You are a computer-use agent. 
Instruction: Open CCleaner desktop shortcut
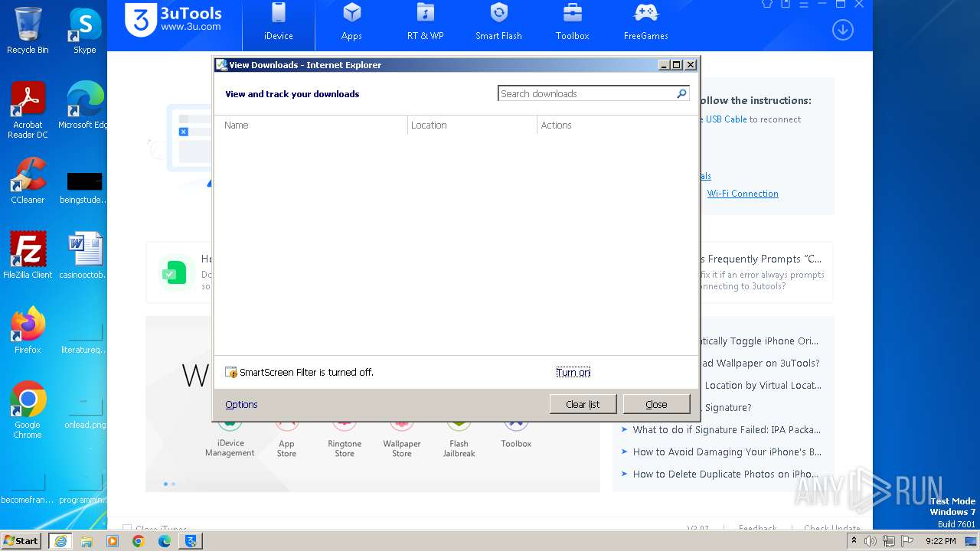(28, 181)
